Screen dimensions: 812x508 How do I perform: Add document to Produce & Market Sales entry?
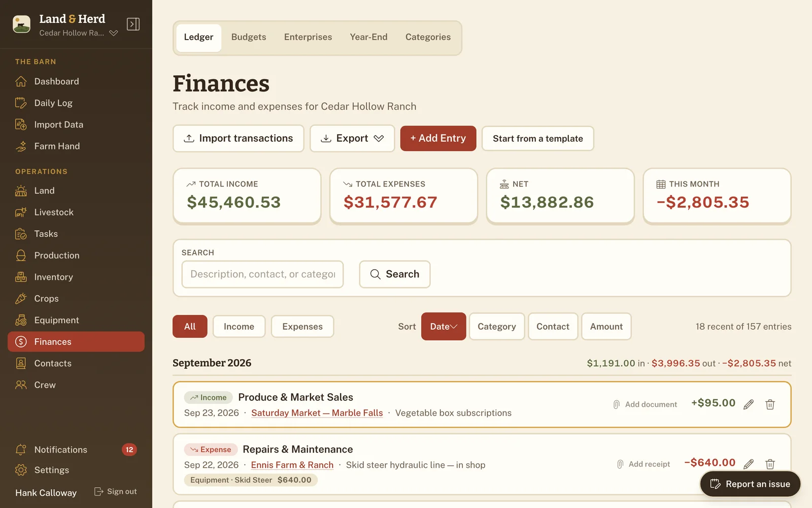[645, 404]
